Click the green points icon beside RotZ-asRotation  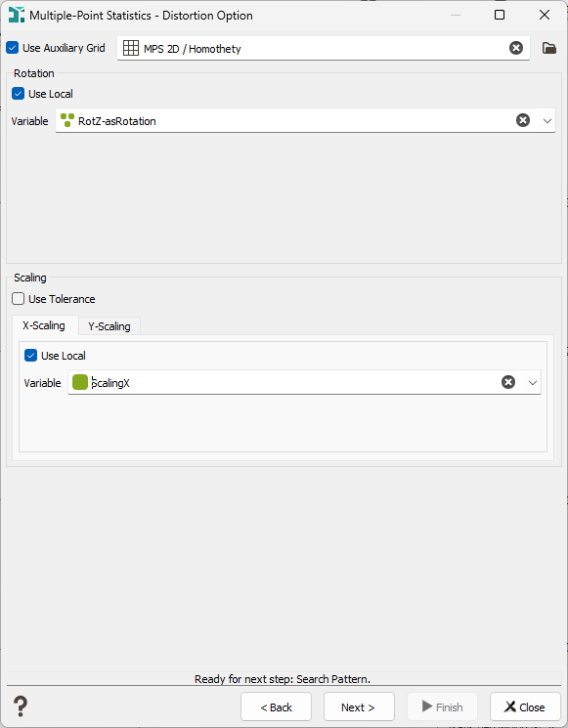67,120
